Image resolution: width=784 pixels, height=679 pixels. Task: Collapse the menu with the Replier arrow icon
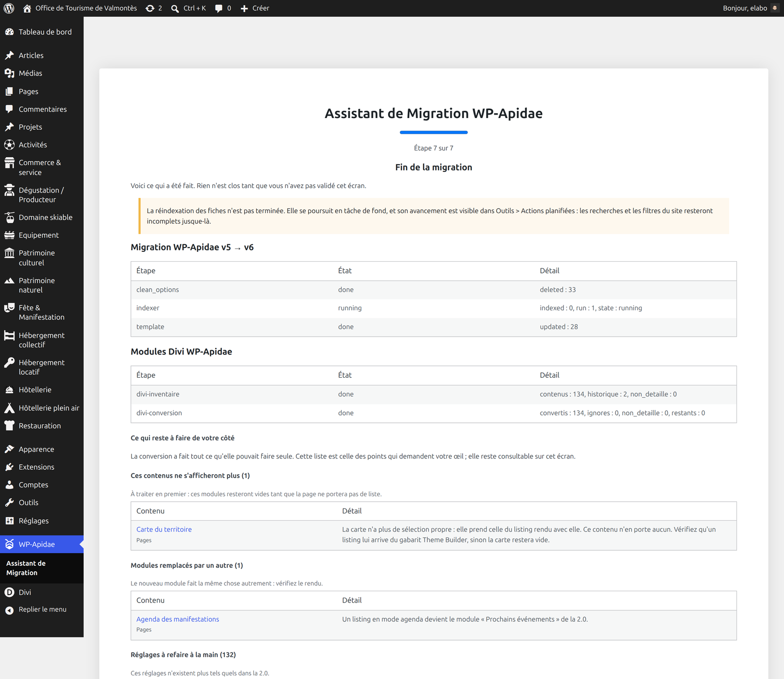[x=9, y=610]
